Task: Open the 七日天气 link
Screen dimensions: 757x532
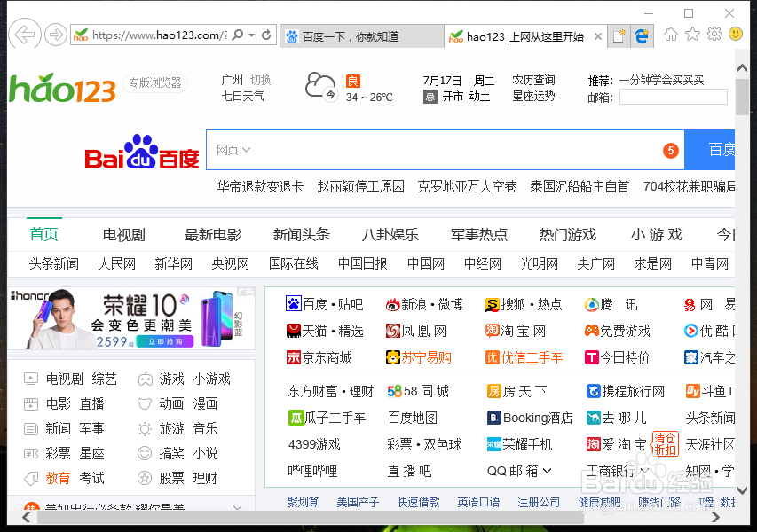Action: [x=242, y=96]
